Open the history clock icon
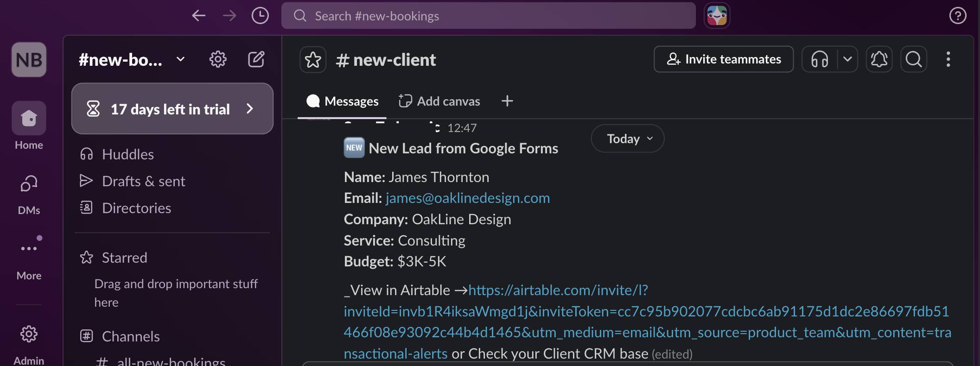This screenshot has height=366, width=980. pyautogui.click(x=260, y=16)
